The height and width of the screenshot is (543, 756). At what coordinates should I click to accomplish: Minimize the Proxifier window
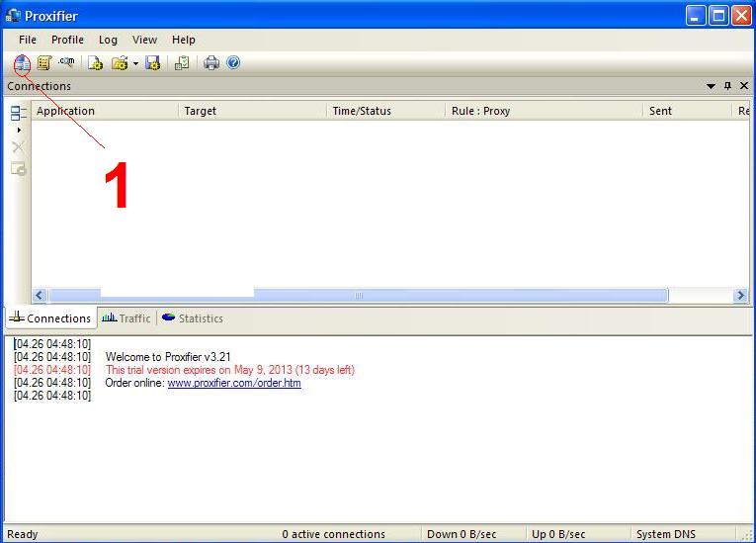(x=696, y=16)
